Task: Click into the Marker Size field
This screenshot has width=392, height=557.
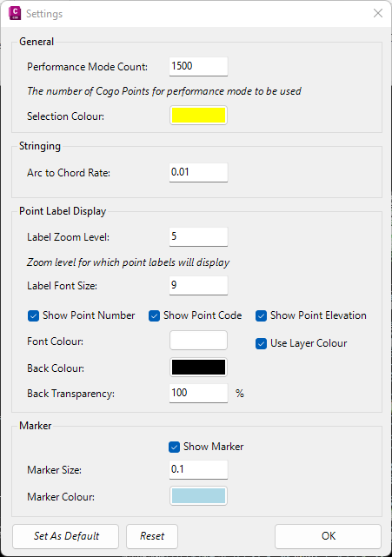Action: 198,470
